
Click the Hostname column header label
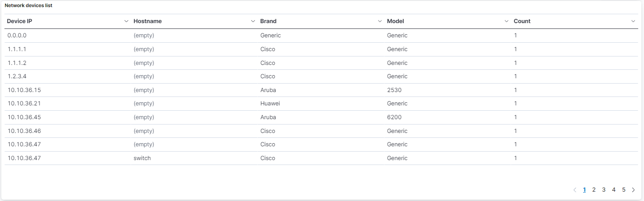pyautogui.click(x=148, y=21)
